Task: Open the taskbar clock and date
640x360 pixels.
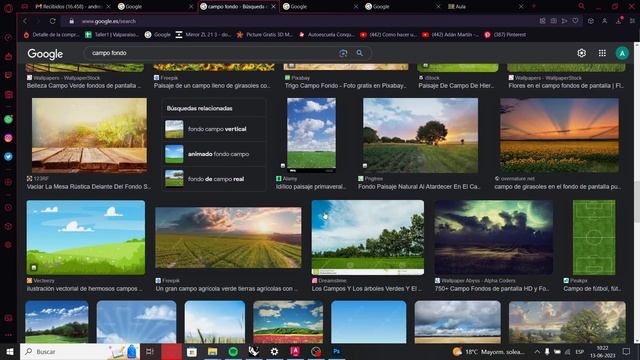Action: [602, 351]
